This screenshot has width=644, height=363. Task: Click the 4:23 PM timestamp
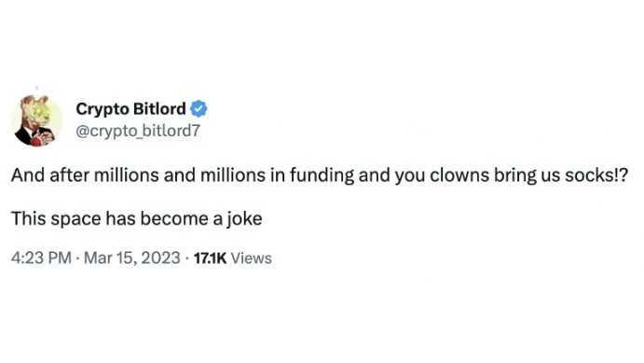[x=41, y=258]
